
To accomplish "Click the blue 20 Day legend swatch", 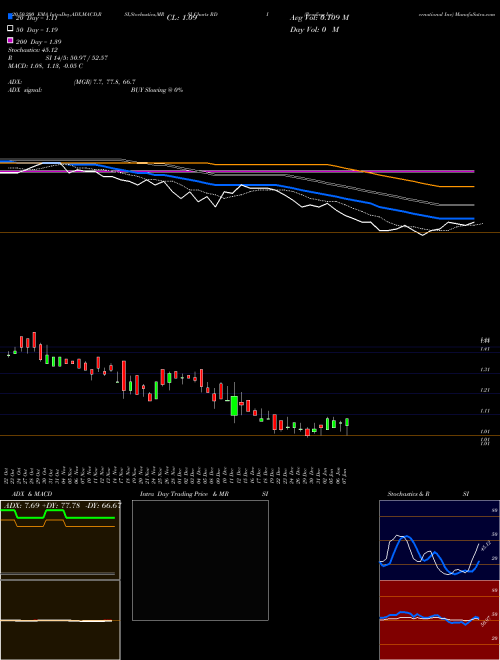I will click(10, 17).
